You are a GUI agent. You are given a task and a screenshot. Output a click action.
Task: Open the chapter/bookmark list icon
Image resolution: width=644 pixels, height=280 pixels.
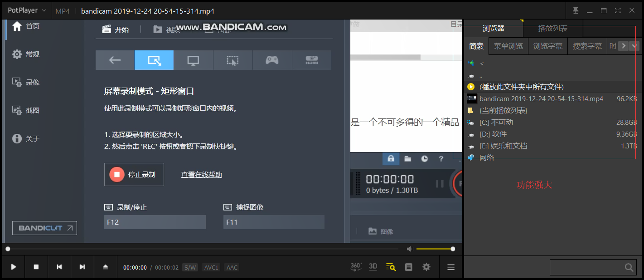tap(408, 267)
